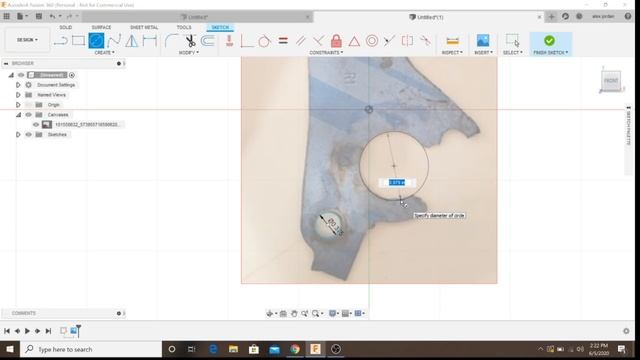Select the Offset tool in Modify

(208, 41)
